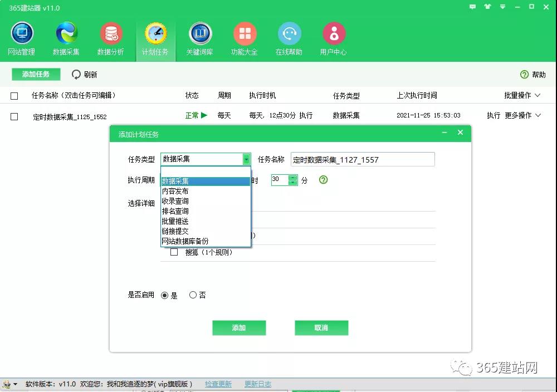
Task: Choose 内容发布 from the task type list
Action: click(x=206, y=191)
